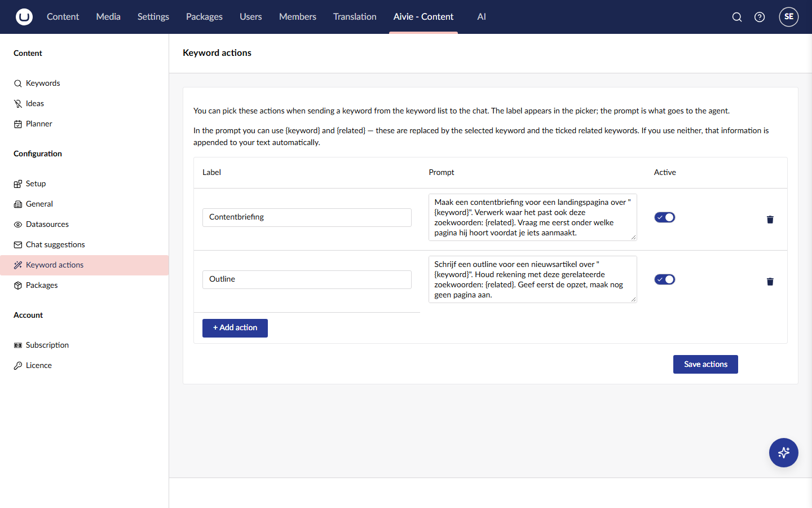Open the help question mark icon

(760, 17)
